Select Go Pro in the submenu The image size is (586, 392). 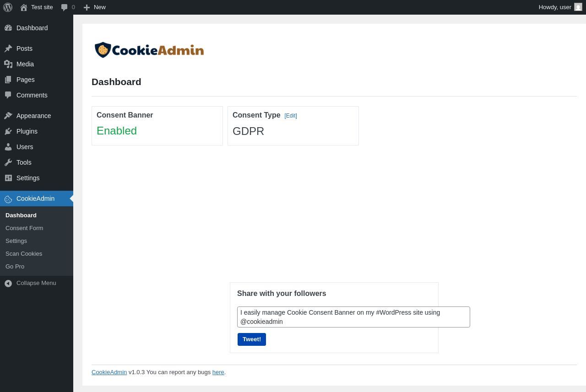[15, 267]
